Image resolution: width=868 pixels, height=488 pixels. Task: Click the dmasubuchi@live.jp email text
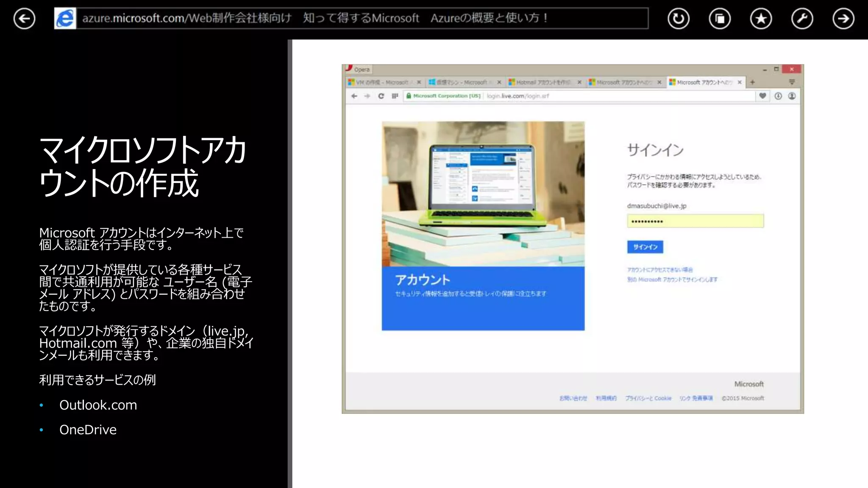point(657,206)
